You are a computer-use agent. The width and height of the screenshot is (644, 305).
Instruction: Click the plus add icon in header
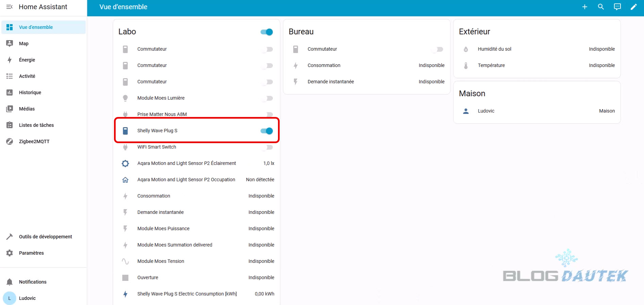pyautogui.click(x=584, y=7)
